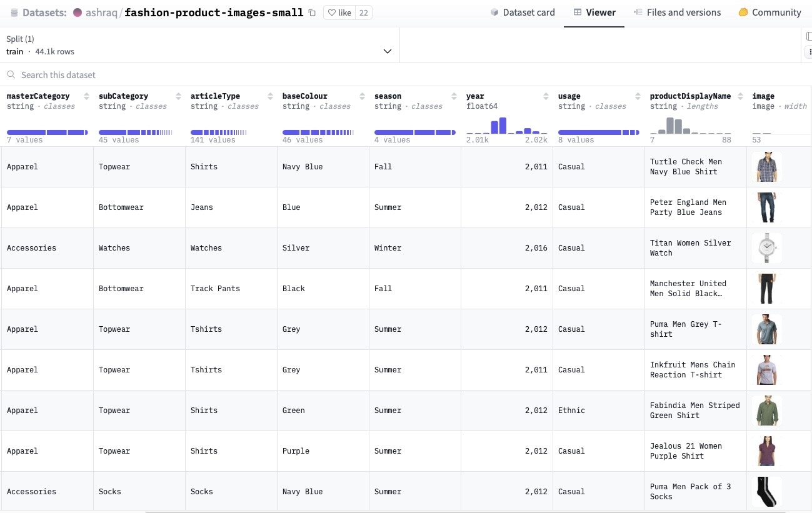812x513 pixels.
Task: Open the Turtle Check shirt thumbnail
Action: click(x=766, y=167)
